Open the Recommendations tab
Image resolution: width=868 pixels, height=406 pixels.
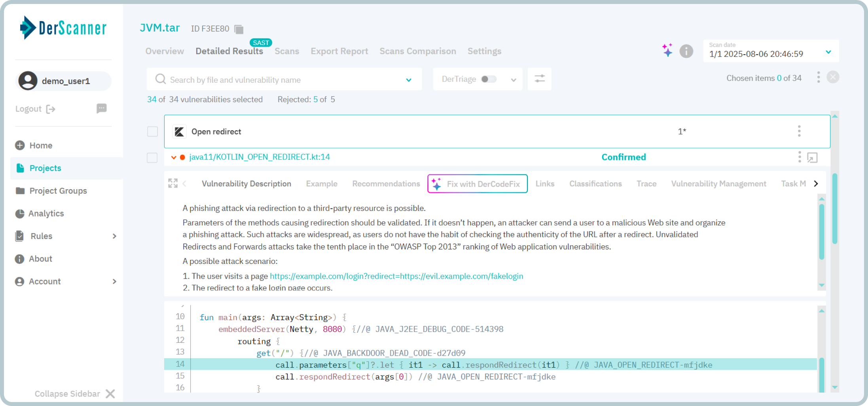pos(386,184)
